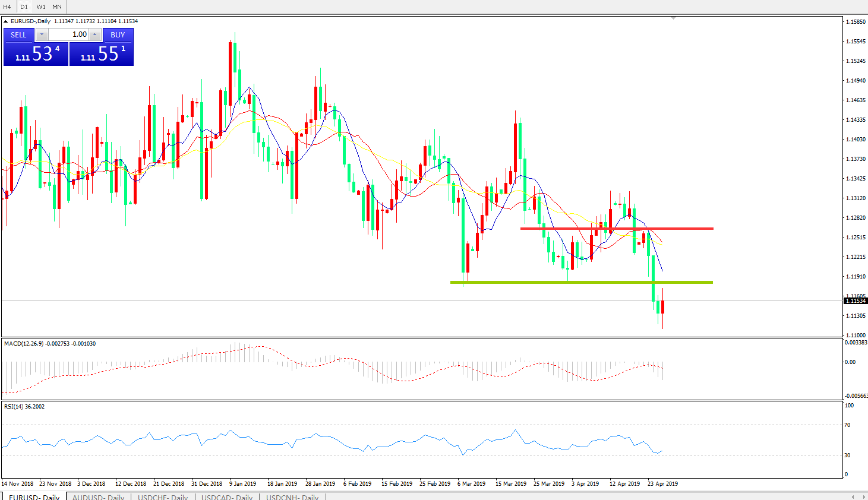
Task: Increase trade volume with up arrow
Action: click(x=94, y=34)
